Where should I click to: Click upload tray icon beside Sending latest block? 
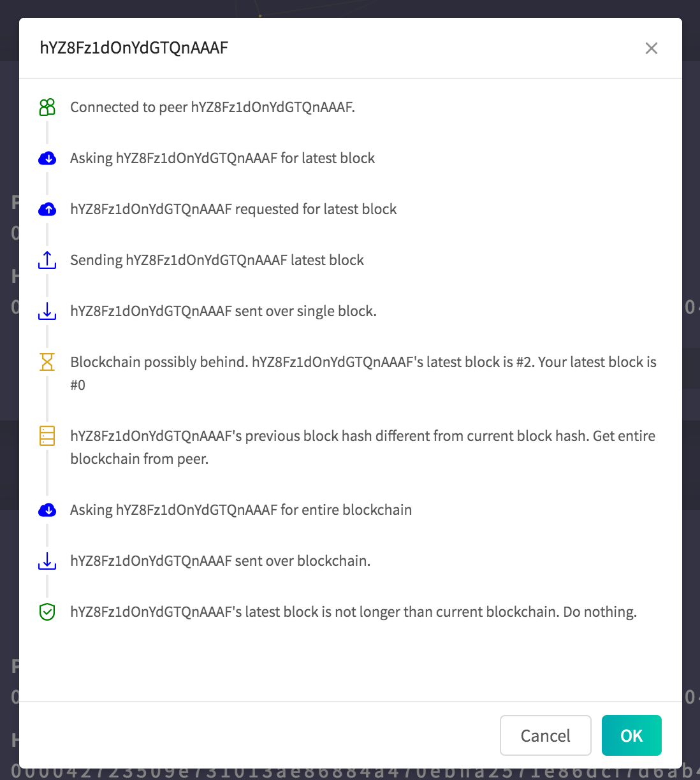pyautogui.click(x=47, y=260)
